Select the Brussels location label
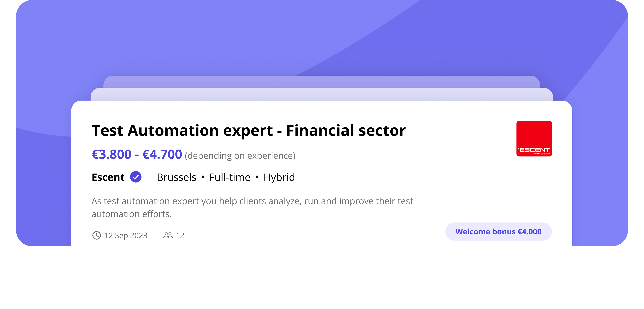 [x=176, y=177]
